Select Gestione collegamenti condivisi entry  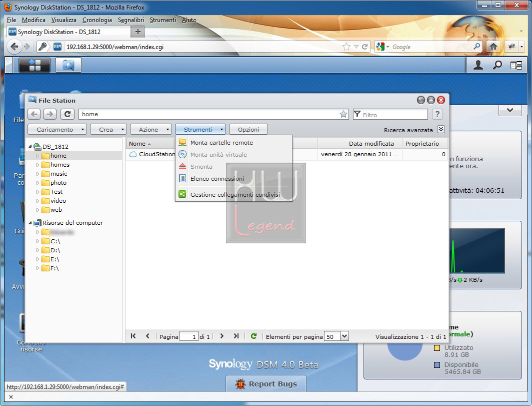234,195
